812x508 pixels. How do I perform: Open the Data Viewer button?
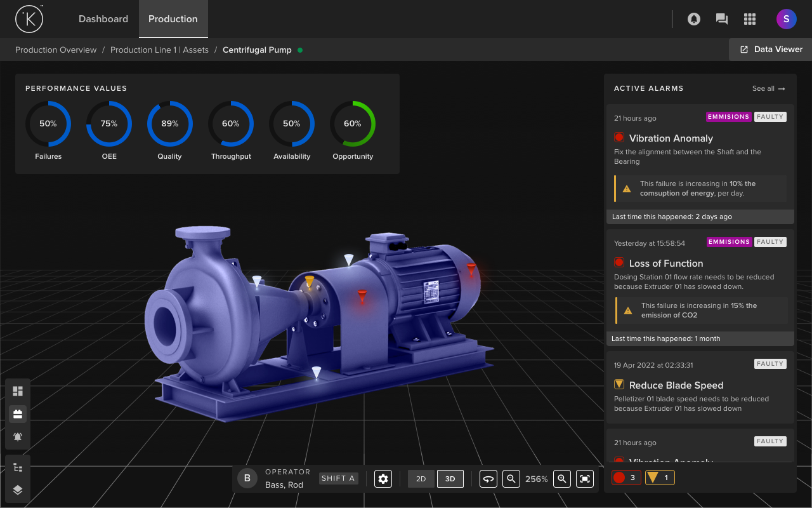point(771,50)
